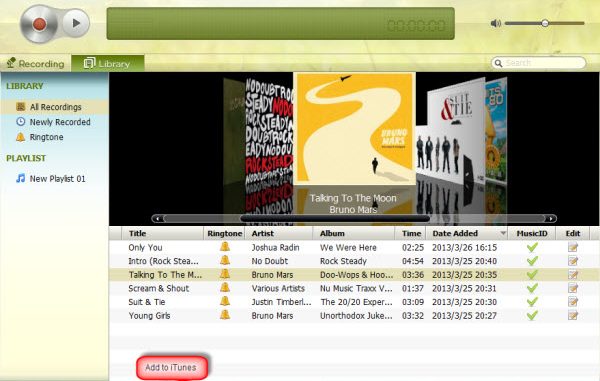This screenshot has height=381, width=600.
Task: Click the Edit column header
Action: pos(572,233)
